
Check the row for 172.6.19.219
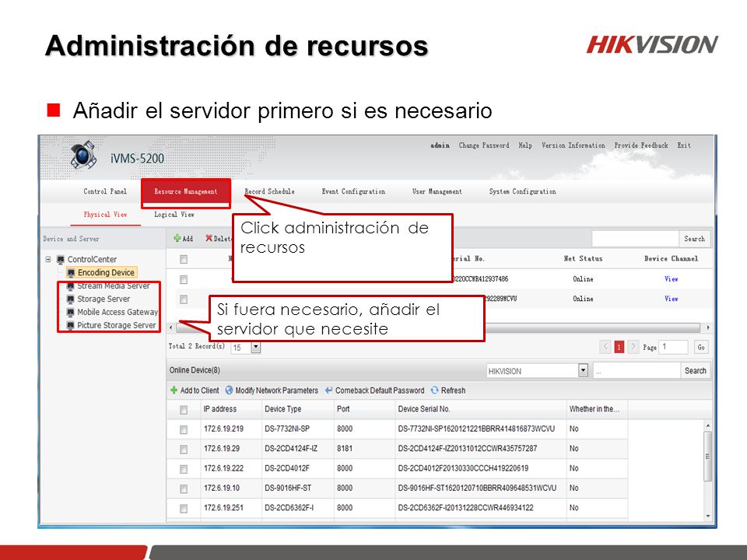[184, 430]
